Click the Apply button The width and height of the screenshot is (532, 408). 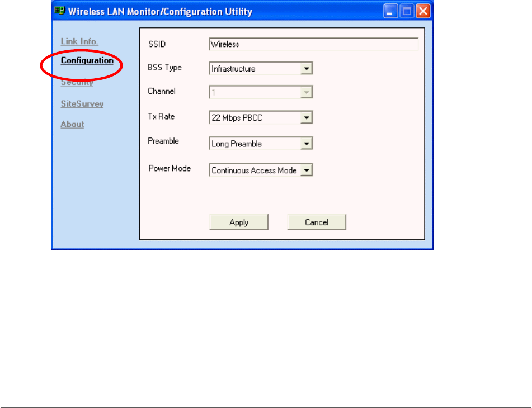(x=239, y=222)
